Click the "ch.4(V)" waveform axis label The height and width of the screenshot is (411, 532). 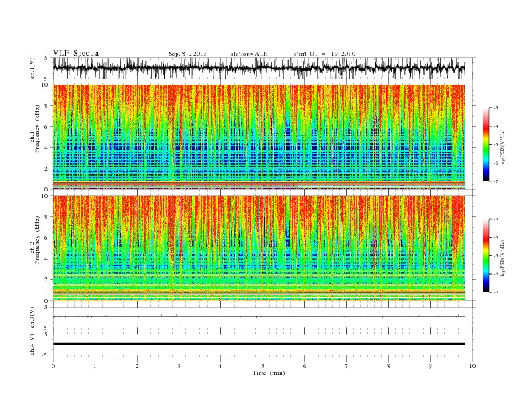pyautogui.click(x=32, y=345)
